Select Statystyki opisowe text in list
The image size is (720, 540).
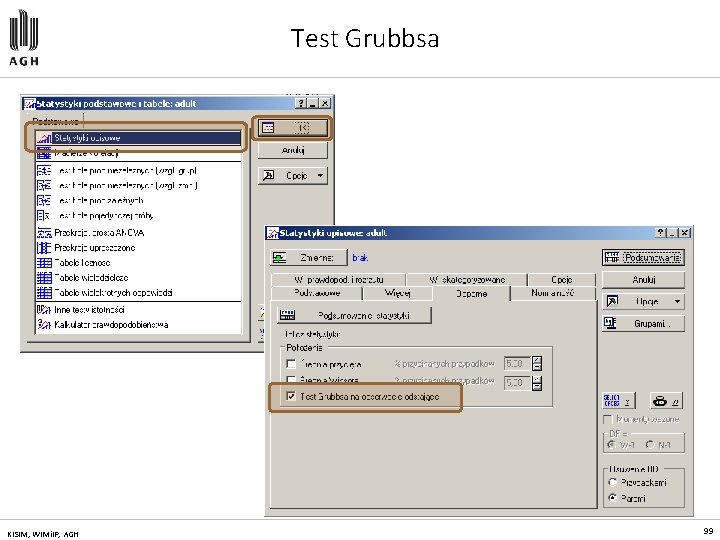[87, 138]
